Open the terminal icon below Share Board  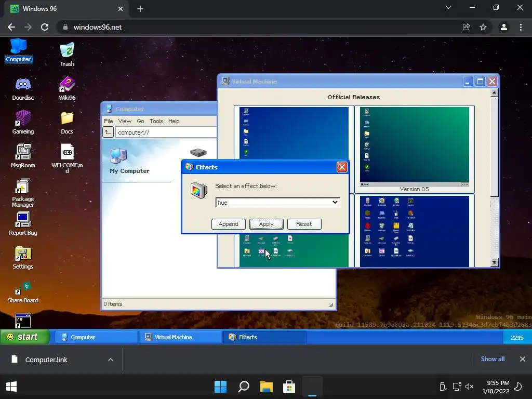(x=23, y=321)
